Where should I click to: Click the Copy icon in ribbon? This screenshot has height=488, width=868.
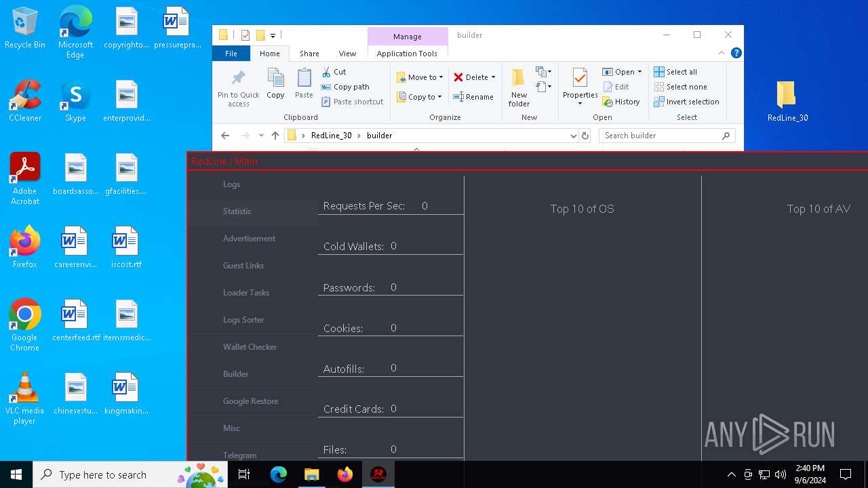275,83
